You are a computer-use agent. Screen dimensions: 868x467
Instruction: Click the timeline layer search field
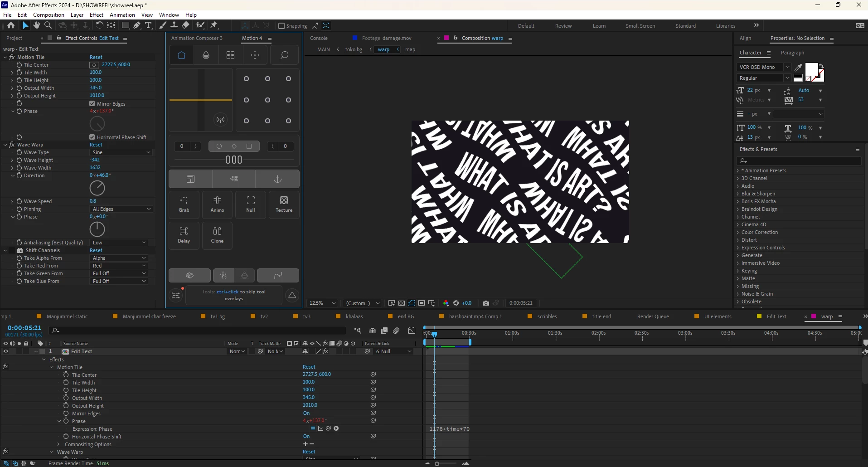(x=198, y=331)
